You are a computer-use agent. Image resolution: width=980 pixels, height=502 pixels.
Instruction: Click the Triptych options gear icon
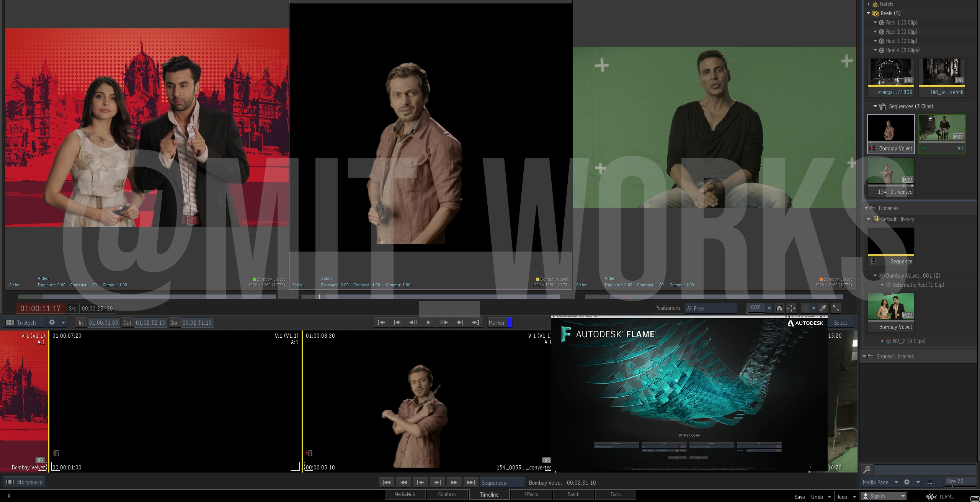click(x=52, y=323)
